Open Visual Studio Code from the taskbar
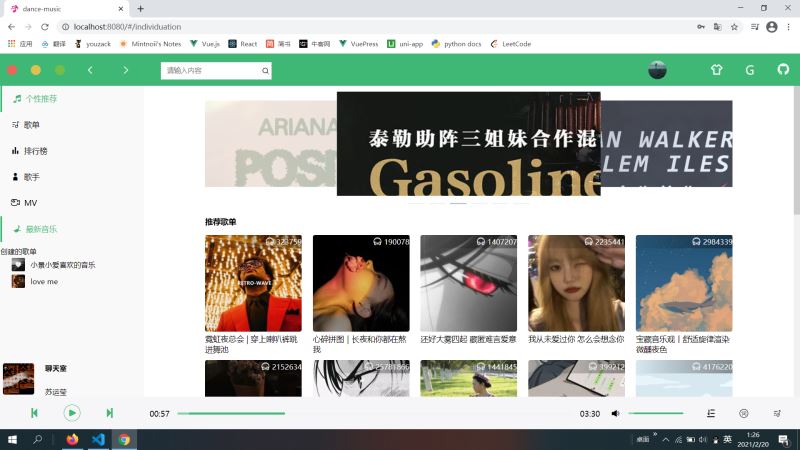 coord(98,439)
